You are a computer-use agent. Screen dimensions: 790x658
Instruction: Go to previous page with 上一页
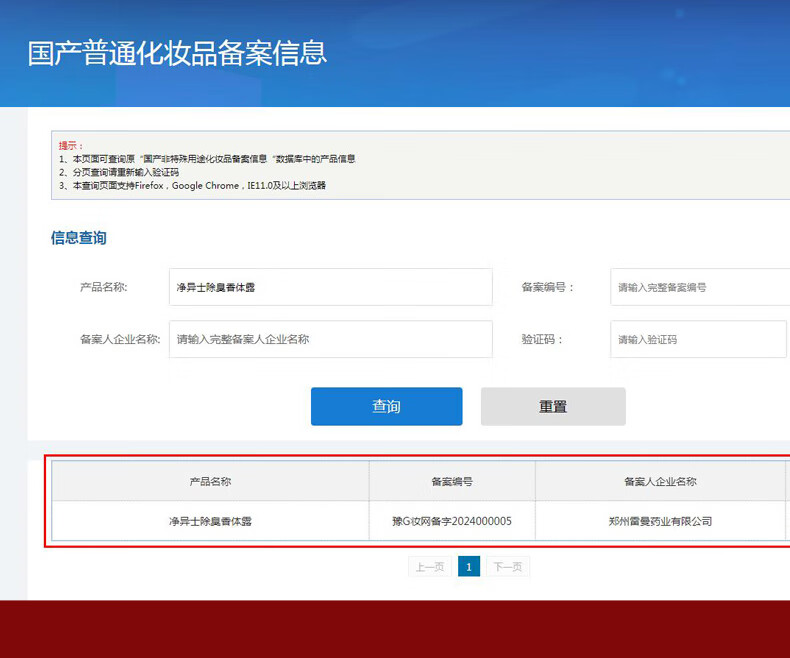(430, 567)
